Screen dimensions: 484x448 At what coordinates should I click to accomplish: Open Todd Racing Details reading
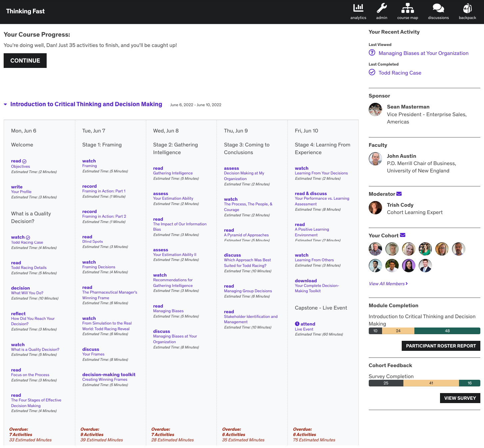tap(29, 268)
